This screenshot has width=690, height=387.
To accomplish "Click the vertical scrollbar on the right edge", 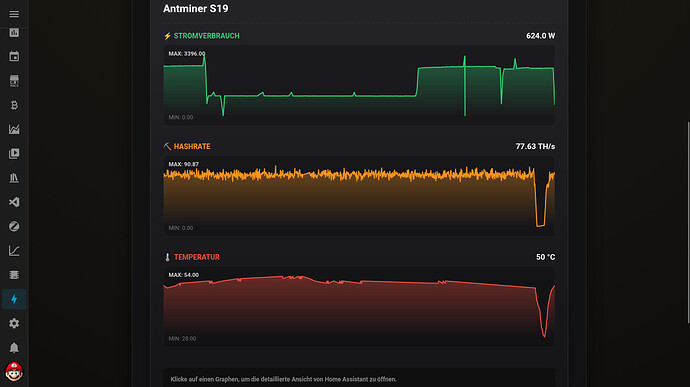I will coord(688,222).
